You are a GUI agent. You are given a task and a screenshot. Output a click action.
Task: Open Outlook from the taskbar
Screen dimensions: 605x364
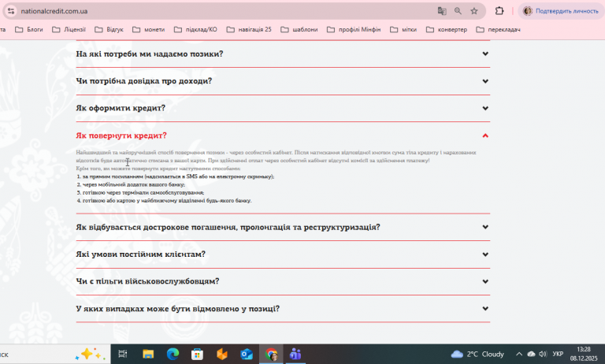click(x=247, y=354)
